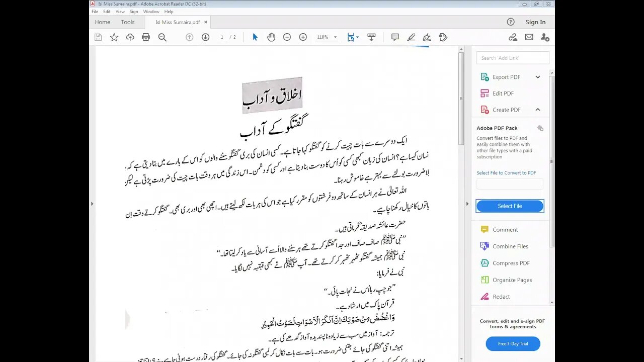Open the File menu
Screen dimensions: 644x362
click(95, 12)
